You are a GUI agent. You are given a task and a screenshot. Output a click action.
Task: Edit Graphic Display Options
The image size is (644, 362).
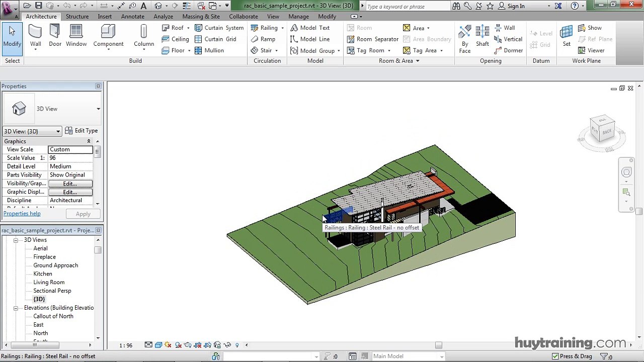70,192
